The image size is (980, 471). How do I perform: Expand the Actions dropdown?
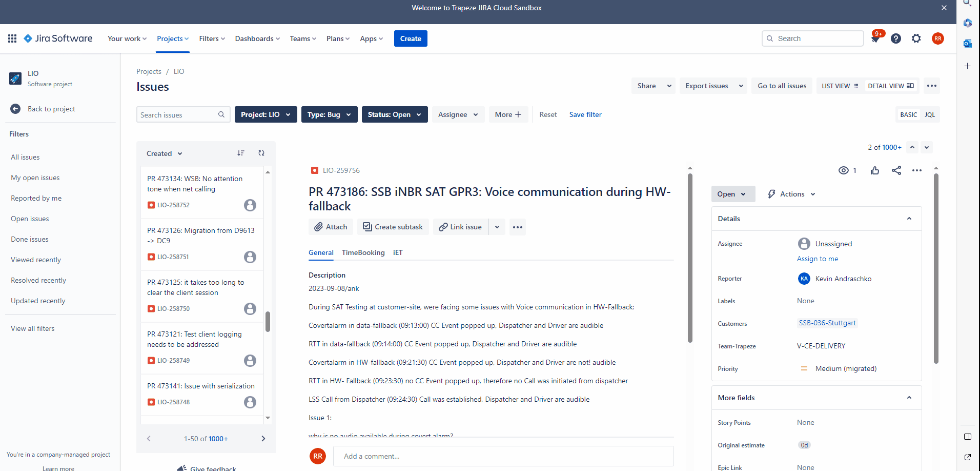click(x=791, y=194)
